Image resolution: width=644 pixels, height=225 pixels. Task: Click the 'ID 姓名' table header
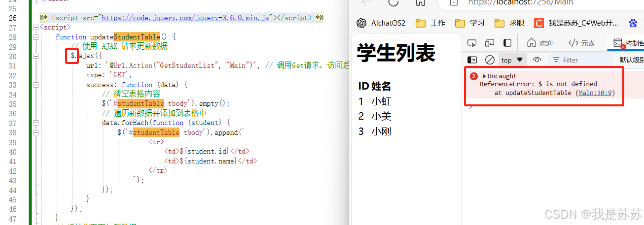click(x=375, y=87)
